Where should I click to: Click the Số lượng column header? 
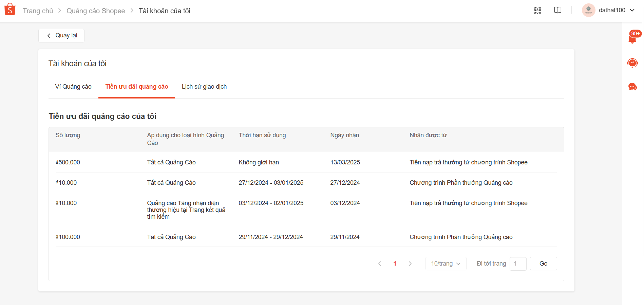tap(68, 135)
